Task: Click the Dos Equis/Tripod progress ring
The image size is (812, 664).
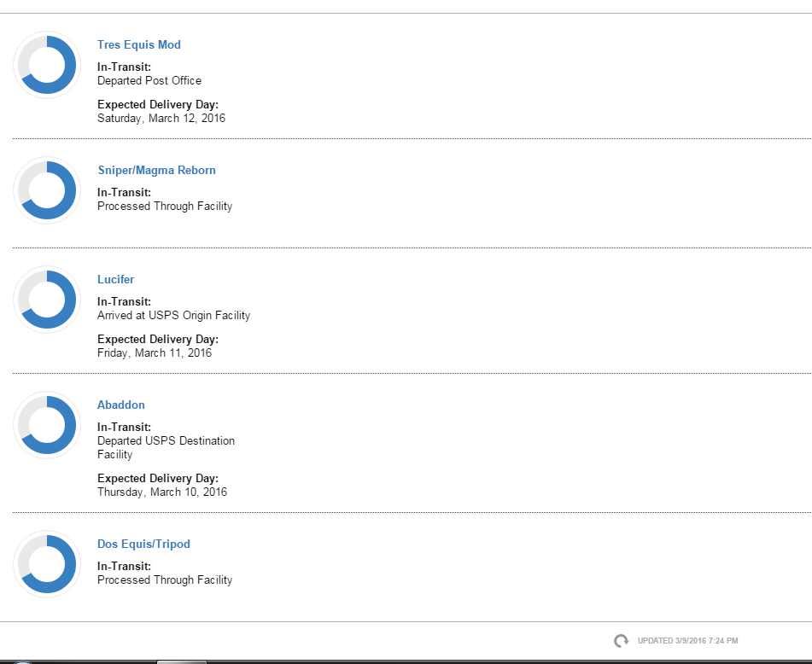Action: (47, 564)
